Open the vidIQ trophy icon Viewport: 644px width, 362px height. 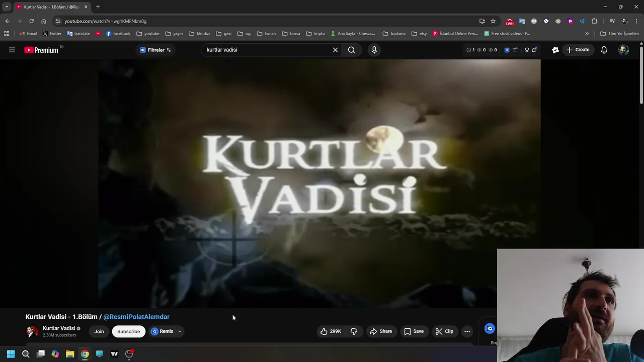[x=527, y=50]
